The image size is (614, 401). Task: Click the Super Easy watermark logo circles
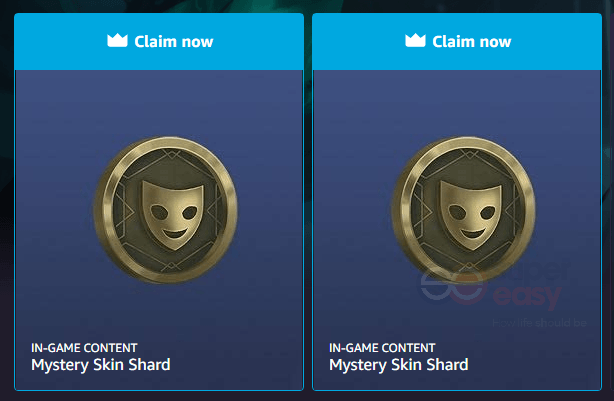click(453, 285)
